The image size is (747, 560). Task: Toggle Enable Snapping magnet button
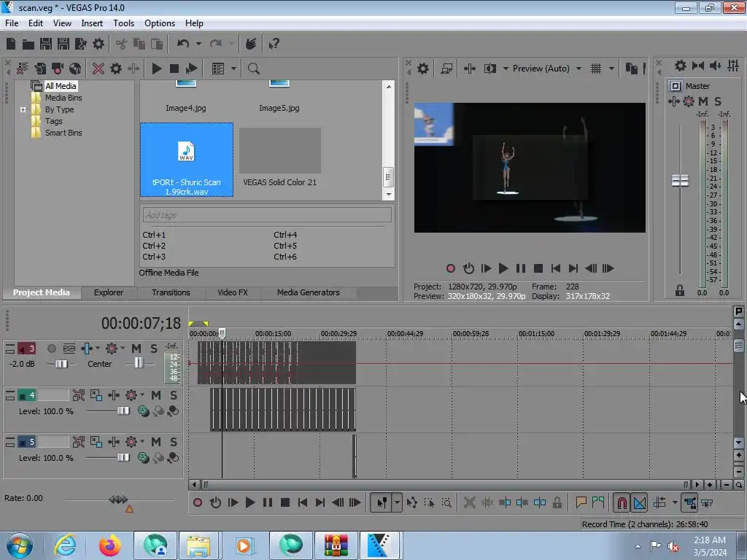click(x=622, y=503)
